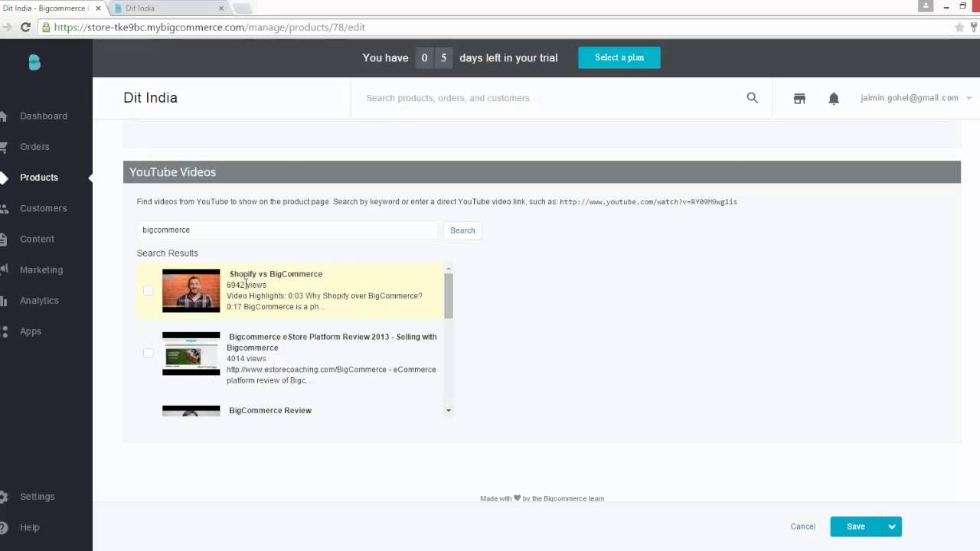Click the YouTube keyword search field

tap(287, 230)
